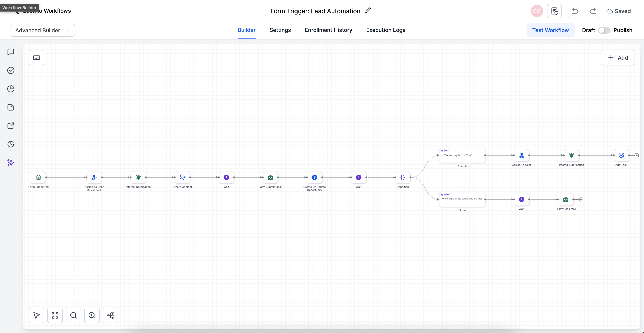The width and height of the screenshot is (644, 333).
Task: Click the auto-layout tree icon
Action: pyautogui.click(x=110, y=315)
